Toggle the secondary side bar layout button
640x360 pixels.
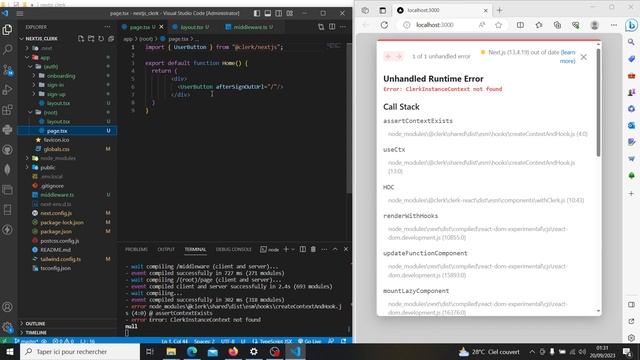pyautogui.click(x=278, y=13)
